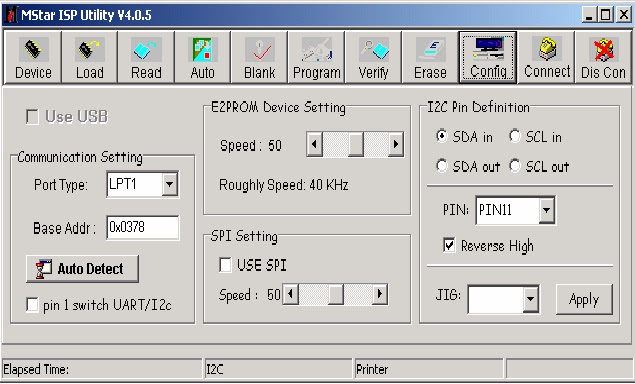This screenshot has width=635, height=384.
Task: Start the Blank check tool
Action: 259,57
